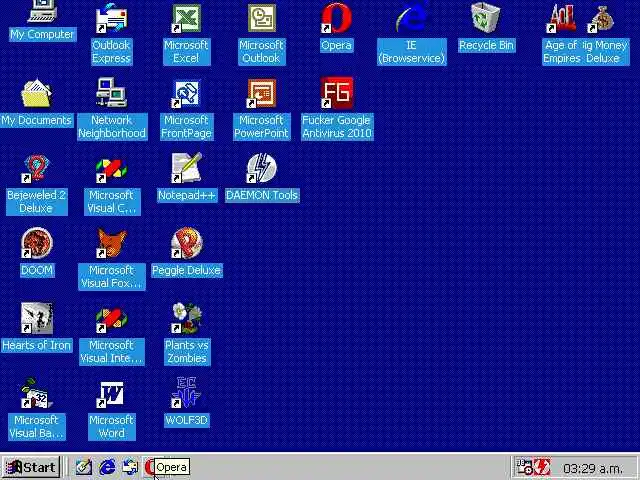Click the red lightning tray icon

click(x=543, y=467)
